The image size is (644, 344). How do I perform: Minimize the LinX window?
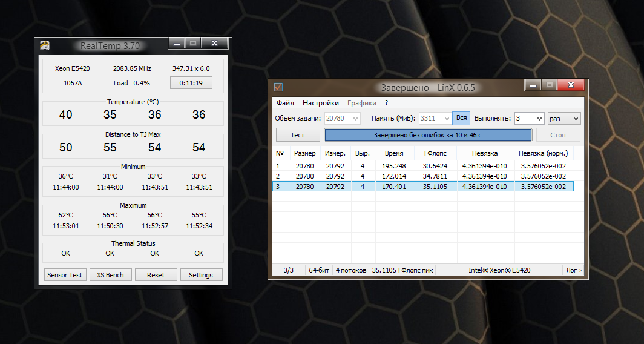pos(533,85)
